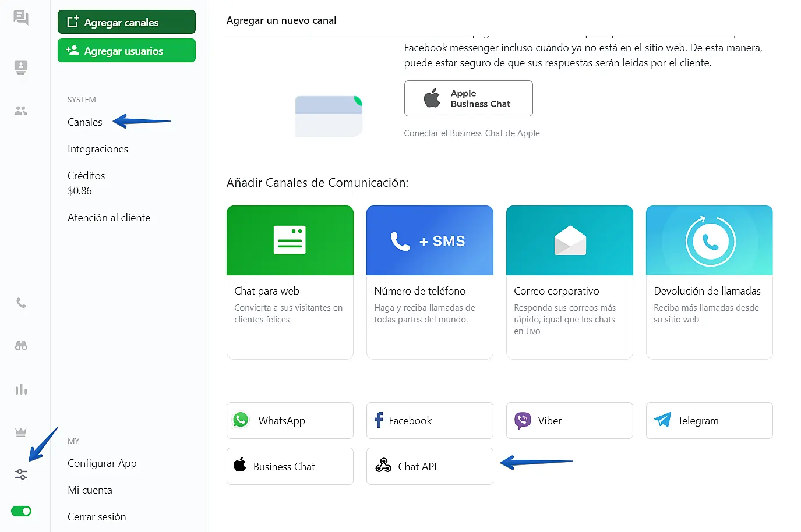Image resolution: width=801 pixels, height=532 pixels.
Task: Select the Chat para web channel card
Action: coord(290,282)
